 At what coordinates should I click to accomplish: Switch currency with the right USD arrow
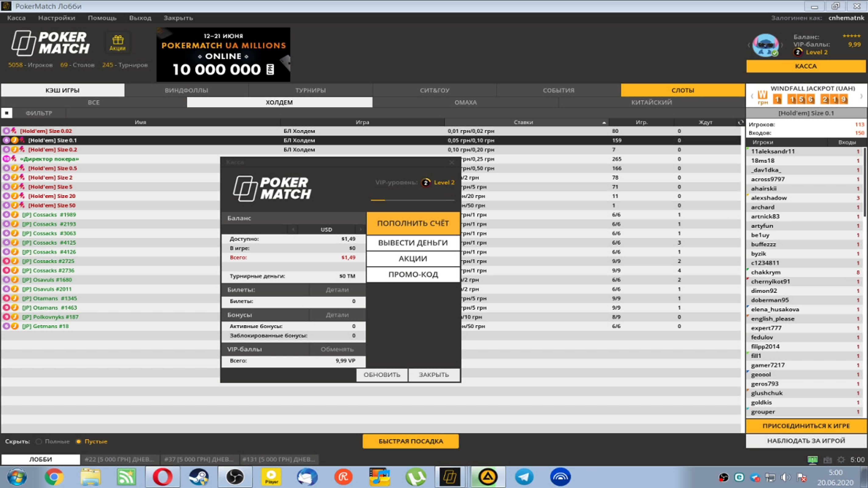coord(360,229)
